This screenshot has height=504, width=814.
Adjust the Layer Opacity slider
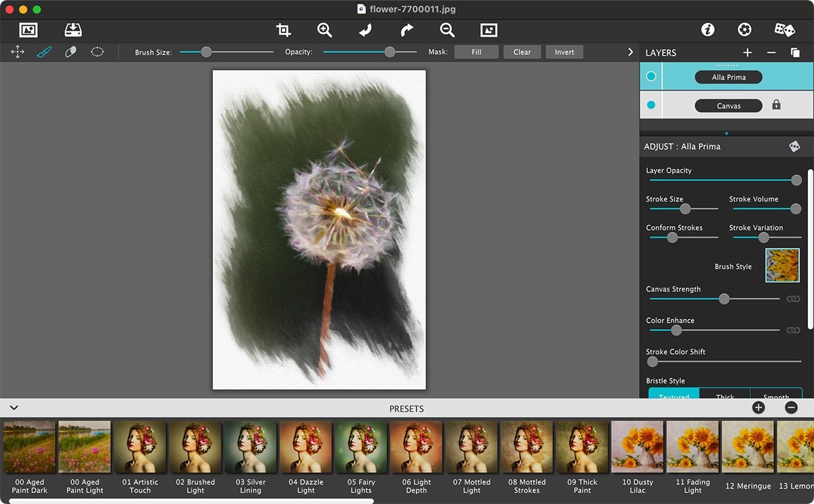(797, 180)
